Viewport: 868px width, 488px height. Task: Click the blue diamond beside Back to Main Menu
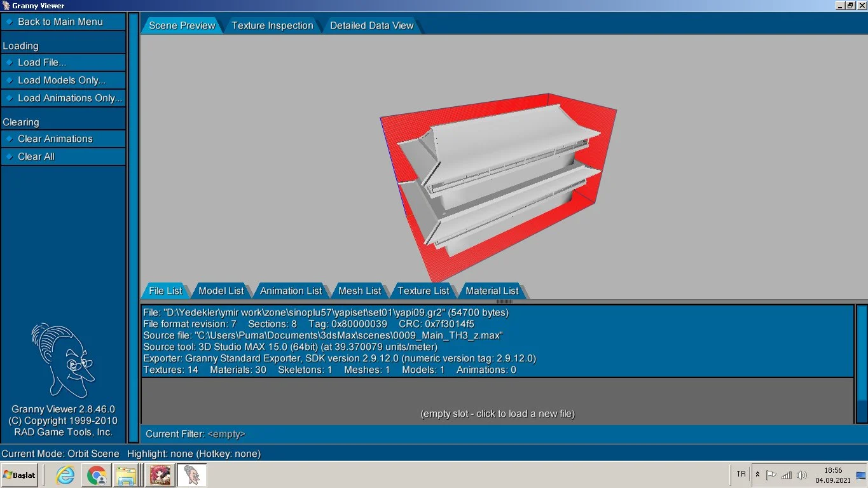9,22
